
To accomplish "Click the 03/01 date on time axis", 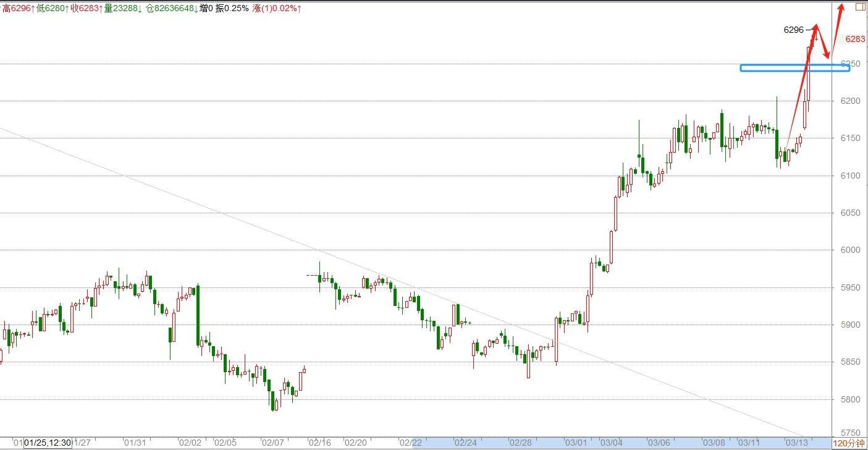I will point(575,443).
